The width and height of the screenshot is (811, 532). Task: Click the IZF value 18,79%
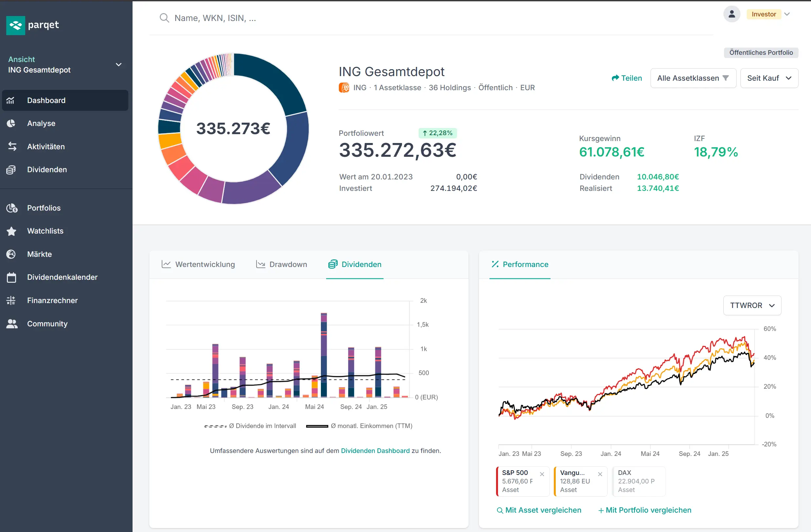(716, 152)
